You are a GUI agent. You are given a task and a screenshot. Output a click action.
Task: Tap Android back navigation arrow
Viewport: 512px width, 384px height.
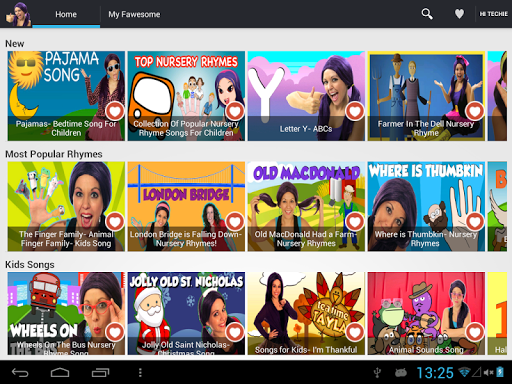pos(20,372)
